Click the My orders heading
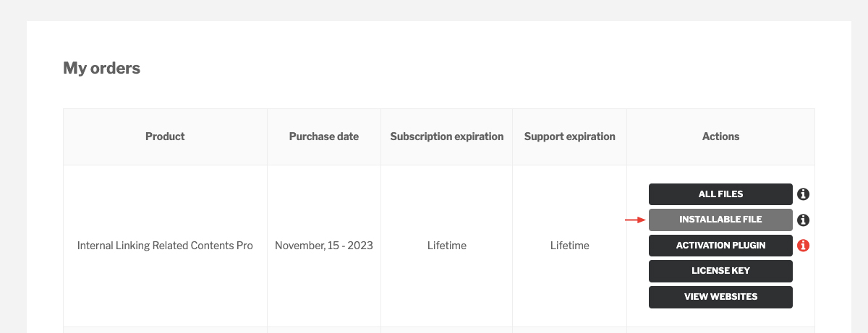Viewport: 868px width, 333px height. (x=102, y=69)
